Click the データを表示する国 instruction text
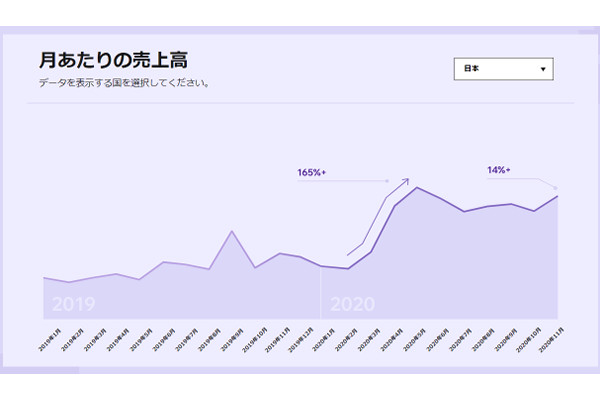Screen dimensions: 600x400 pyautogui.click(x=124, y=83)
